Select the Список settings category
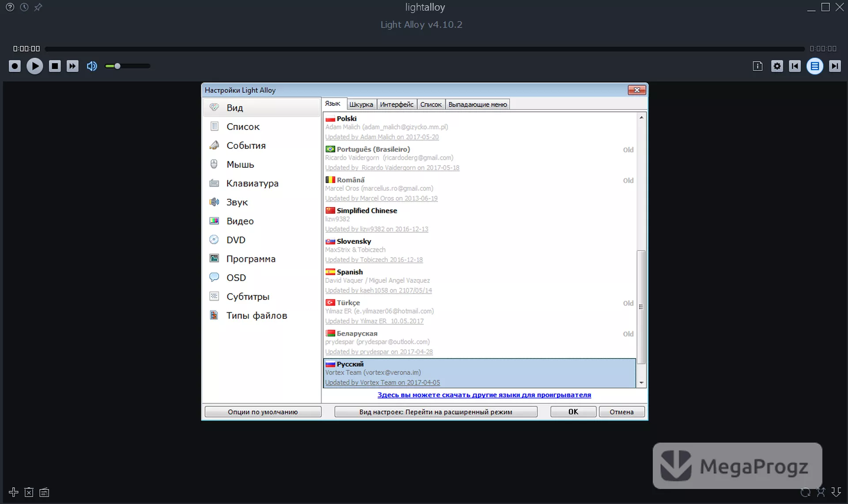This screenshot has height=504, width=848. point(262,127)
